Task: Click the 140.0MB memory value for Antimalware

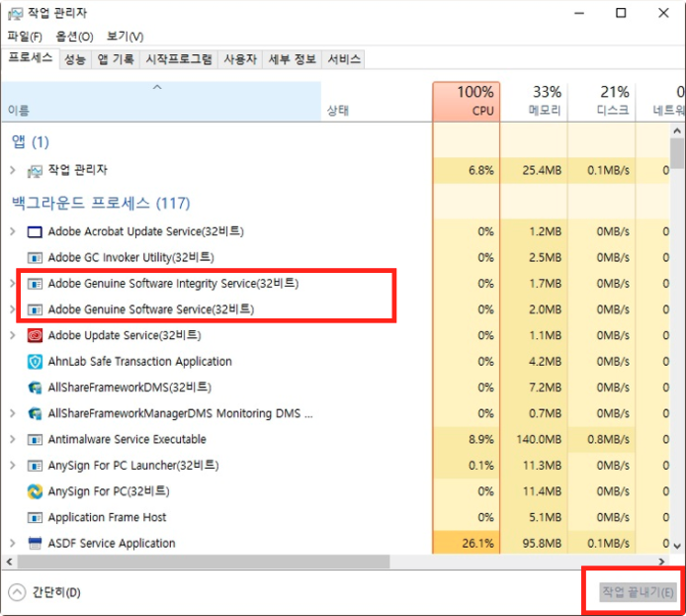Action: click(539, 439)
